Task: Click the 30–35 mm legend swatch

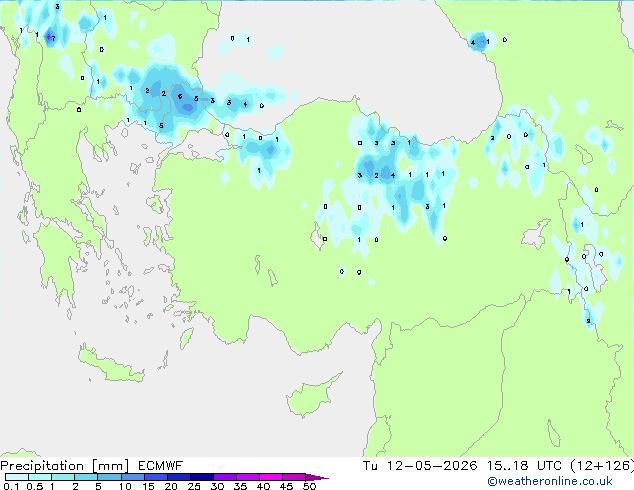Action: click(x=224, y=477)
